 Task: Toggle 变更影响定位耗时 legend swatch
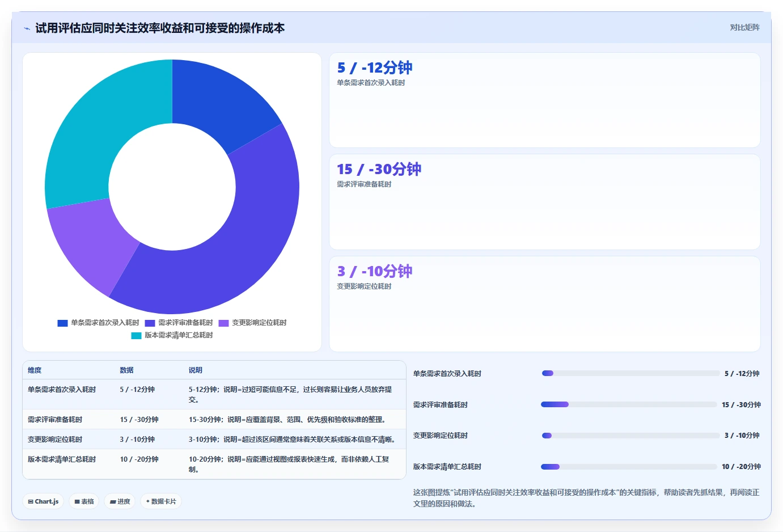(x=223, y=323)
